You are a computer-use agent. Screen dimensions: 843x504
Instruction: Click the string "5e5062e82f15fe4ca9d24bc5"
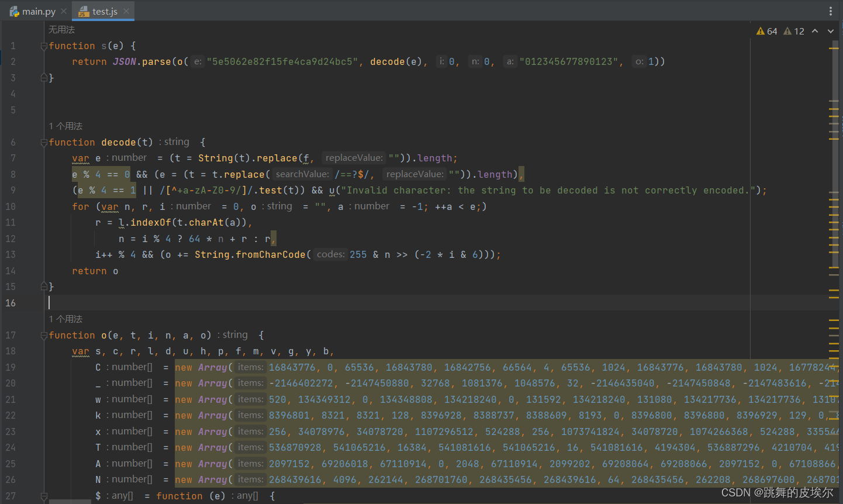pyautogui.click(x=282, y=61)
